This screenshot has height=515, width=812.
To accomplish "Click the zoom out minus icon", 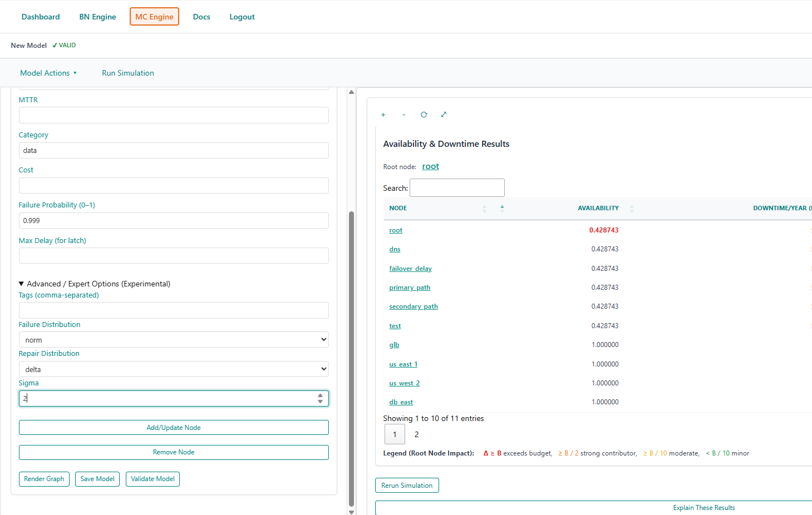I will (403, 115).
